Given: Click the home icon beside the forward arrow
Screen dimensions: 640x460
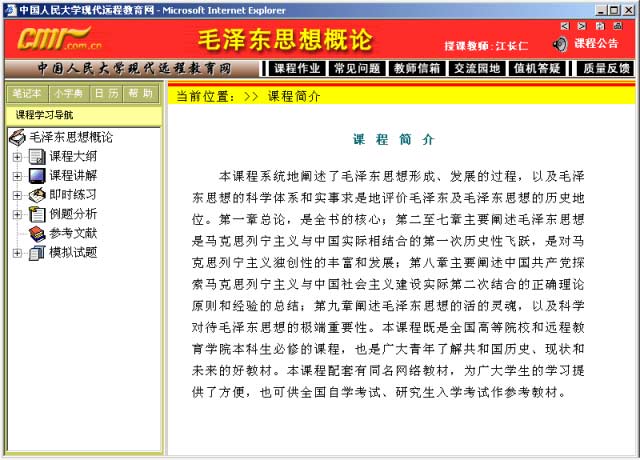Looking at the screenshot, I should [x=600, y=26].
